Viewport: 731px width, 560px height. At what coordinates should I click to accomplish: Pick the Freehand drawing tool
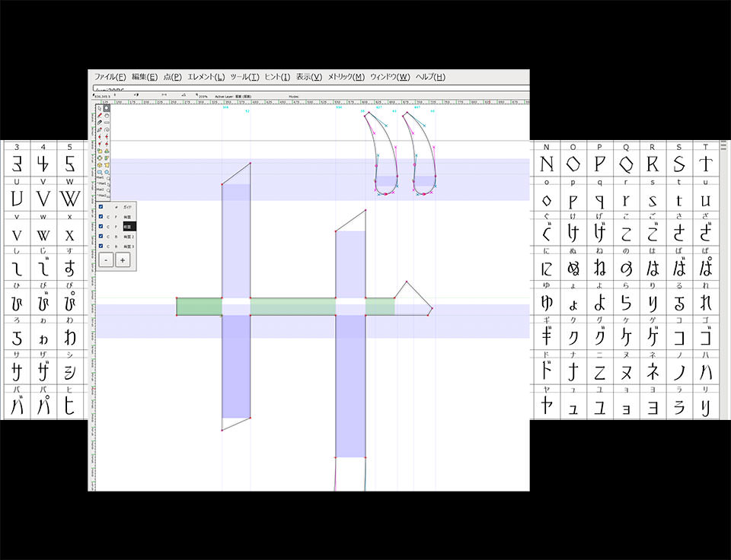pyautogui.click(x=99, y=116)
